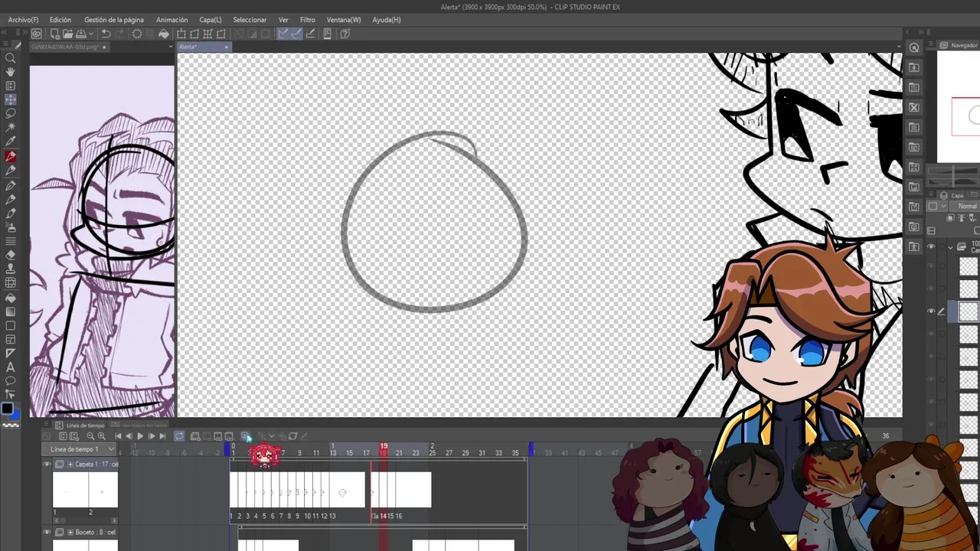Select the Auto select wand tool
The height and width of the screenshot is (551, 980).
click(11, 127)
